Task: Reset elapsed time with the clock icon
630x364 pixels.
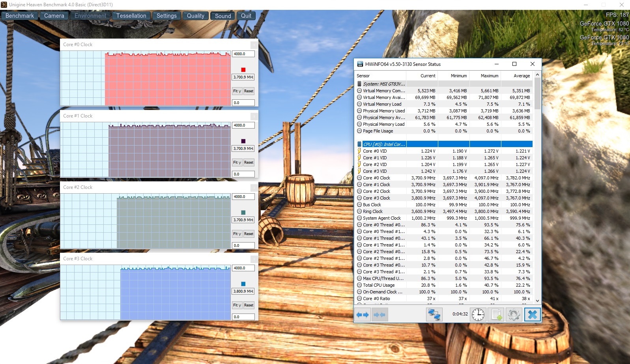Action: (478, 315)
